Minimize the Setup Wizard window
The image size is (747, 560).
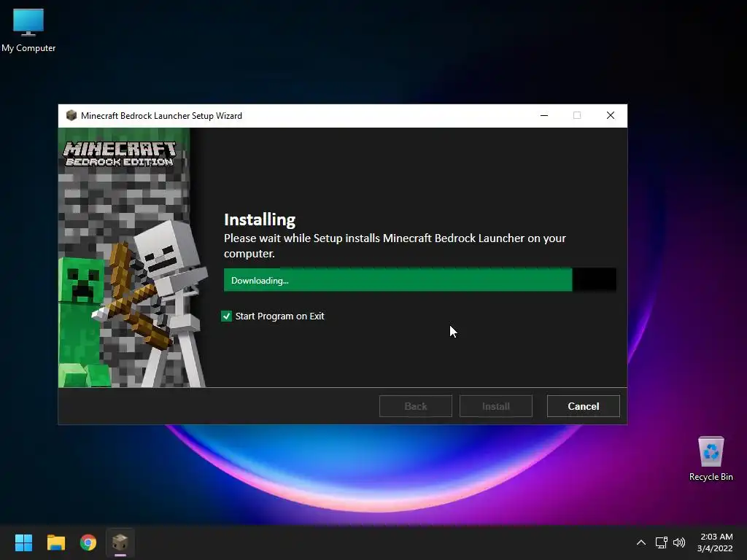pos(544,116)
